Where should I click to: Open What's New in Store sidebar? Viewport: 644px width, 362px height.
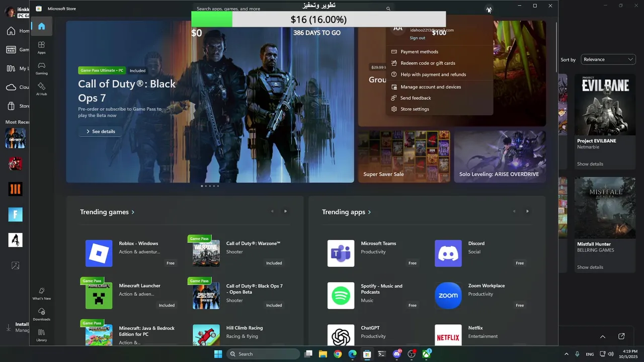(41, 294)
